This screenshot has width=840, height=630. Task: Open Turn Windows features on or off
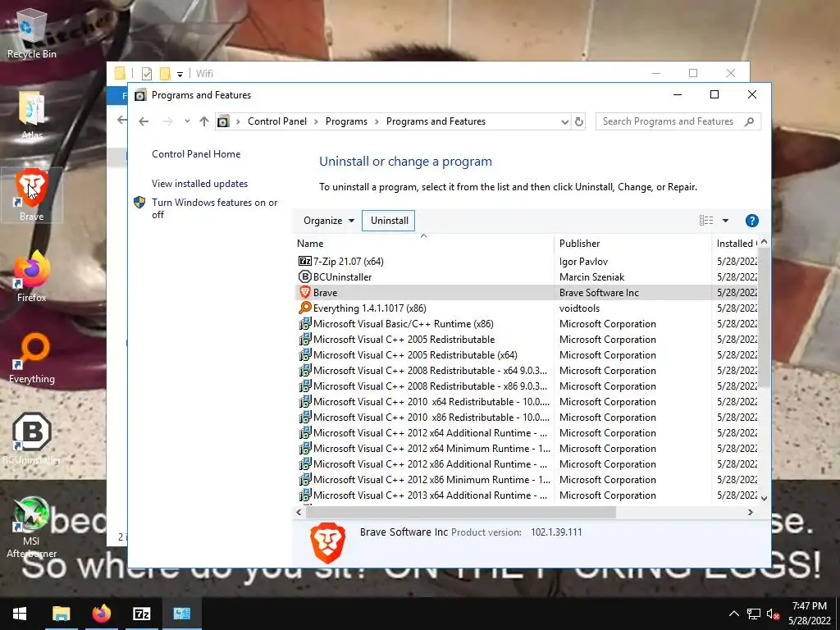pyautogui.click(x=215, y=208)
